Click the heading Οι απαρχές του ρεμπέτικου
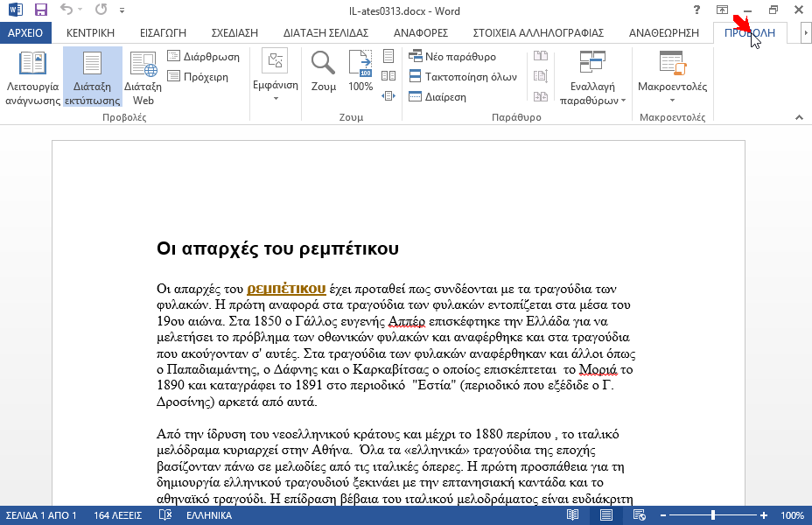This screenshot has width=812, height=525. pos(277,248)
